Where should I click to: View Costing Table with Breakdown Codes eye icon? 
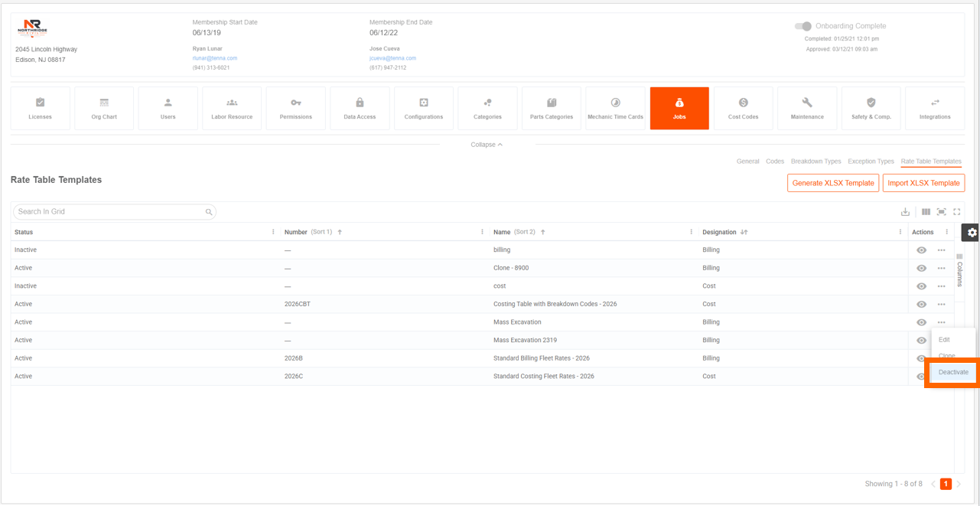(921, 305)
